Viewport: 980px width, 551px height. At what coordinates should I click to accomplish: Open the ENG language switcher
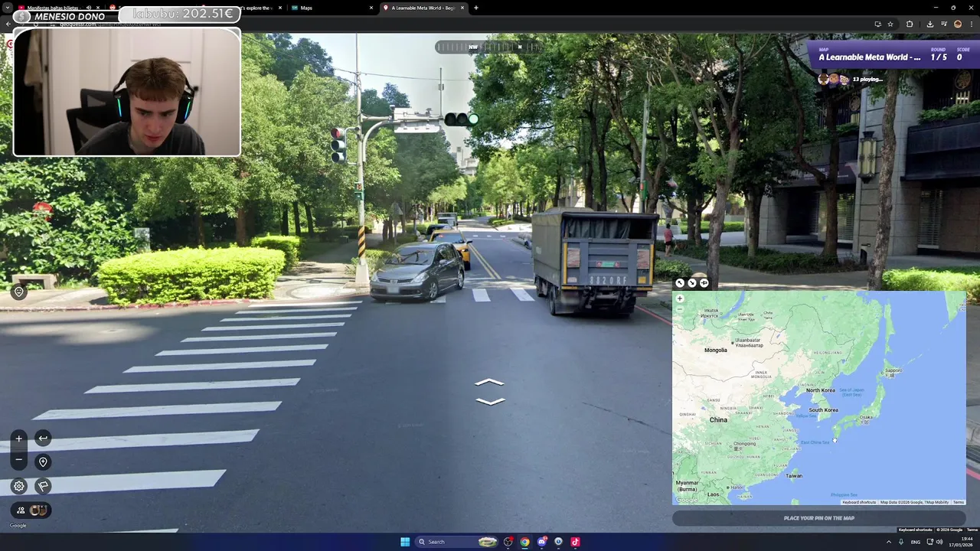(916, 542)
